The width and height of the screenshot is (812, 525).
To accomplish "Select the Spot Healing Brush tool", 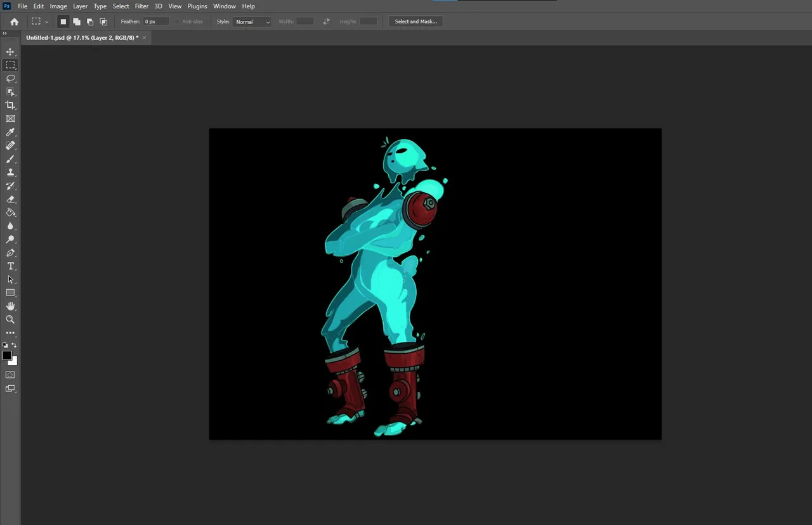I will pos(10,146).
